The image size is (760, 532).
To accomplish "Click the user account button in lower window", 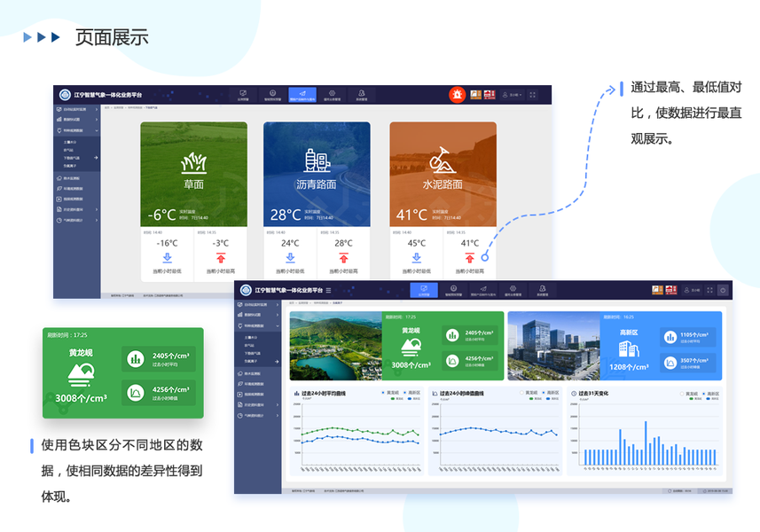I will pos(692,290).
